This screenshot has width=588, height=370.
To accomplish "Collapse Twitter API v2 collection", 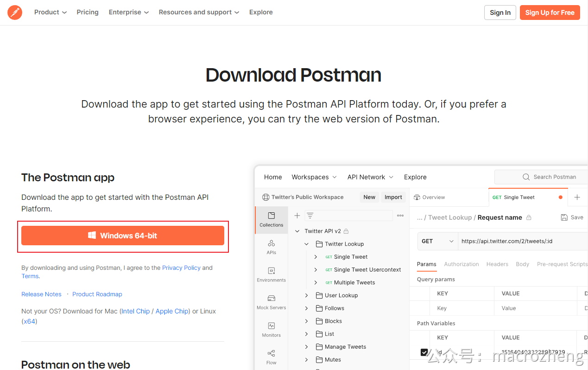I will 297,231.
